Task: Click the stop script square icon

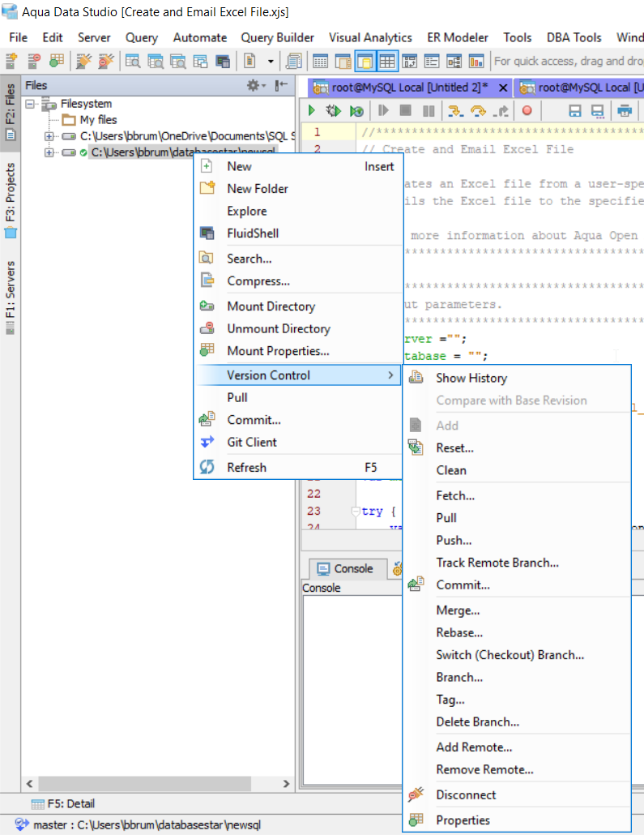Action: (406, 111)
